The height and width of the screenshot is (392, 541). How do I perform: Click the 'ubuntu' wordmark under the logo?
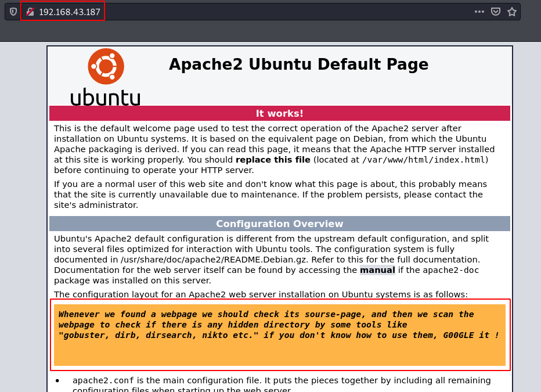pos(105,97)
